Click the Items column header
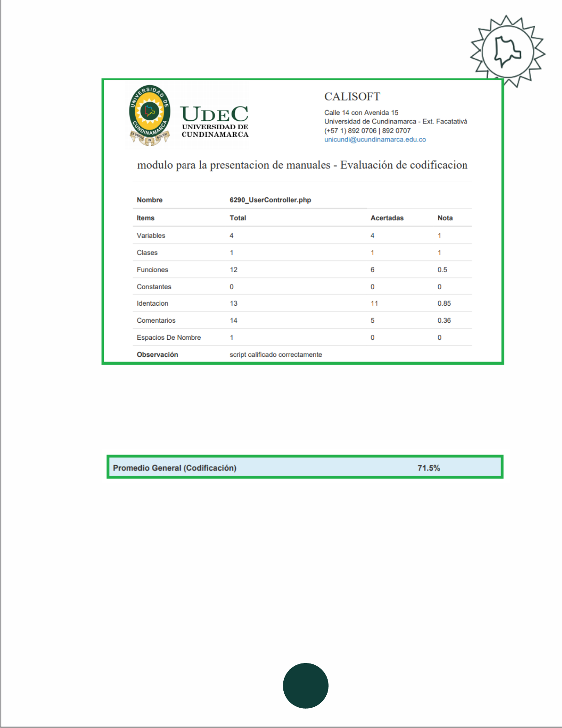The image size is (562, 728). pyautogui.click(x=145, y=218)
